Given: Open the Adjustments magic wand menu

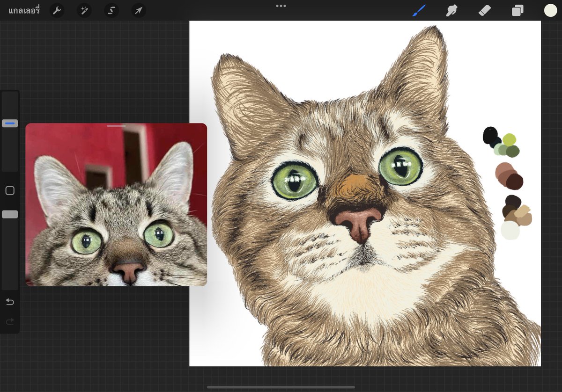Looking at the screenshot, I should tap(84, 10).
